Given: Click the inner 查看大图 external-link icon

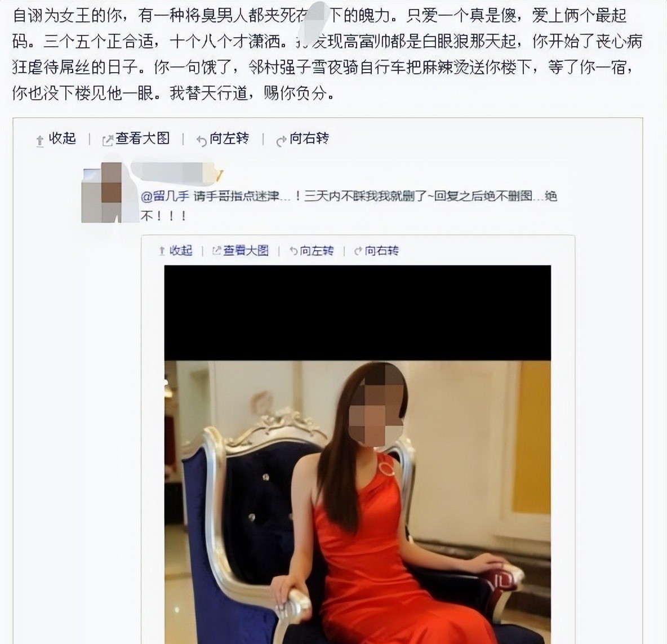Looking at the screenshot, I should [x=216, y=251].
